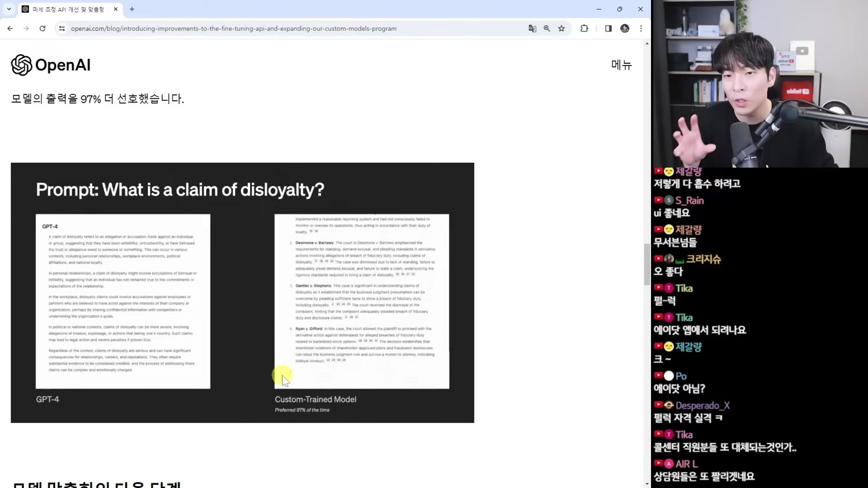Click chat message '에이닷 앱에서 되려나요'
This screenshot has width=868, height=488.
click(699, 330)
